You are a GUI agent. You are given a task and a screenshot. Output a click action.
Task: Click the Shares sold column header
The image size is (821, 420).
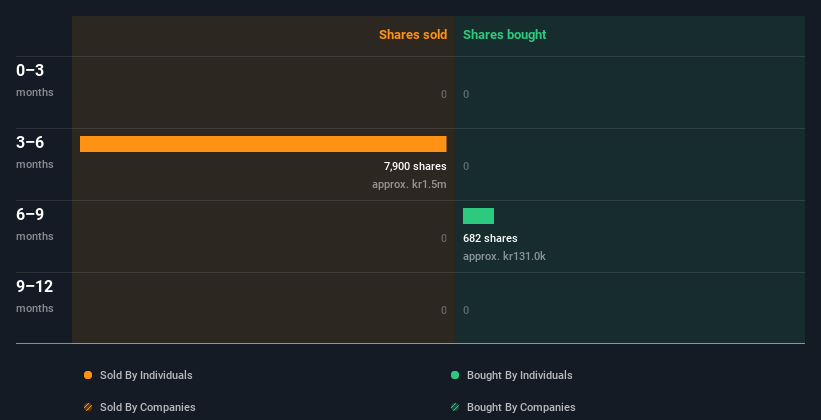click(x=413, y=35)
